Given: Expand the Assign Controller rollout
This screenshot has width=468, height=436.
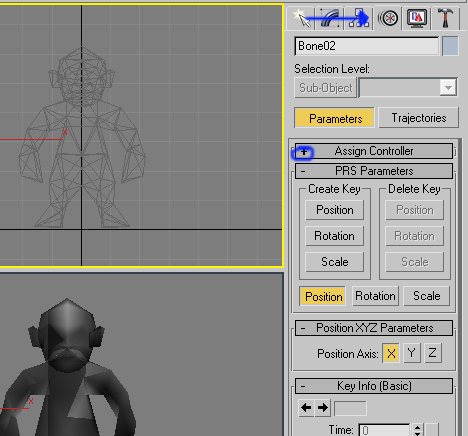Looking at the screenshot, I should pos(374,151).
